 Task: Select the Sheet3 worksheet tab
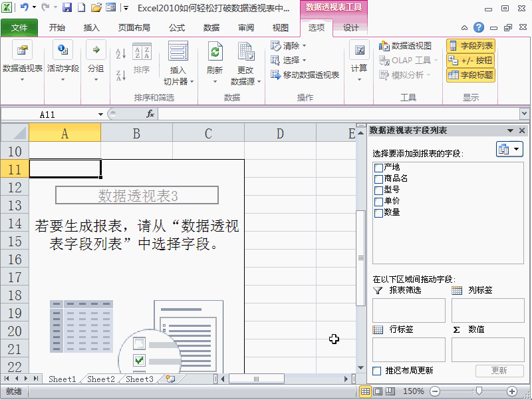point(140,379)
